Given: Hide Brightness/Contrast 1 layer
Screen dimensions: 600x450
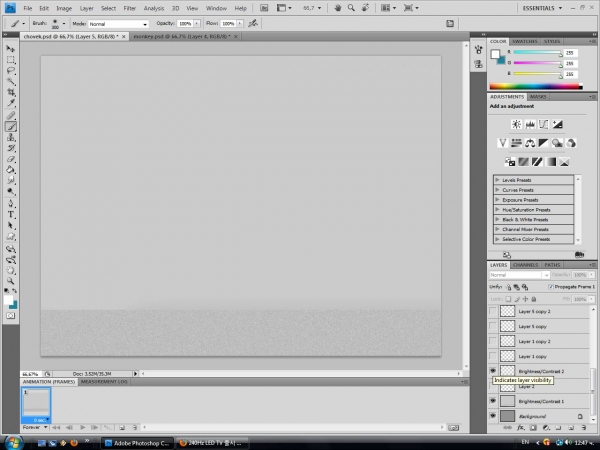Looking at the screenshot, I should 493,401.
